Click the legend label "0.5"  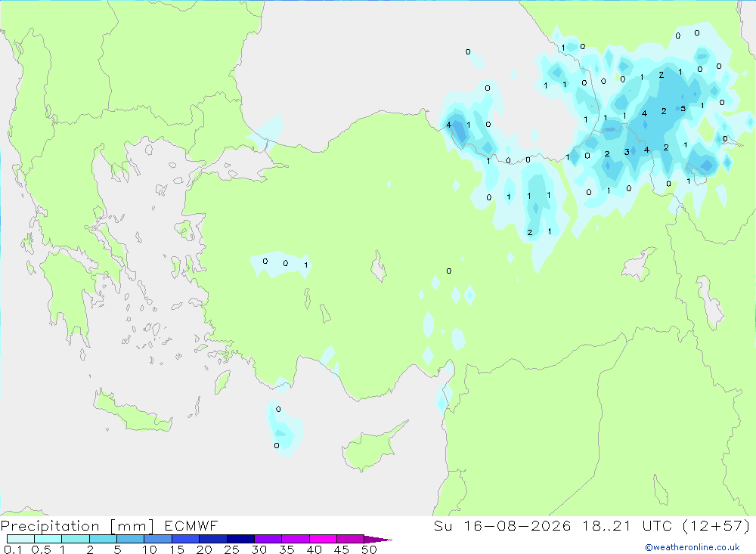[41, 549]
